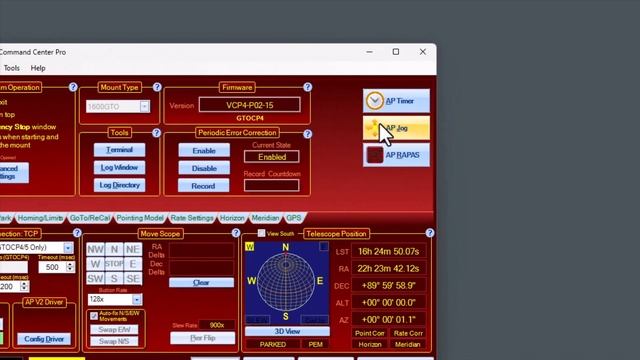The image size is (640, 360).
Task: Click the Config Driver button
Action: tap(44, 339)
